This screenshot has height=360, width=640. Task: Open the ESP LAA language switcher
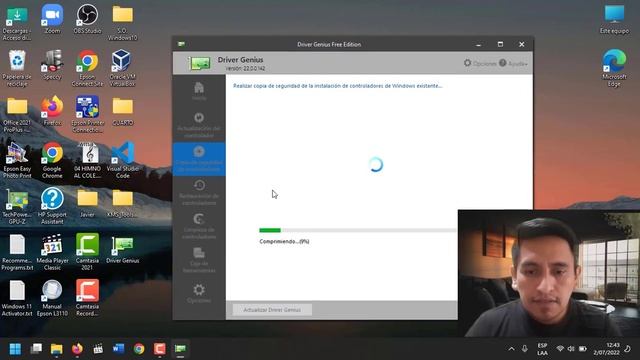point(542,349)
